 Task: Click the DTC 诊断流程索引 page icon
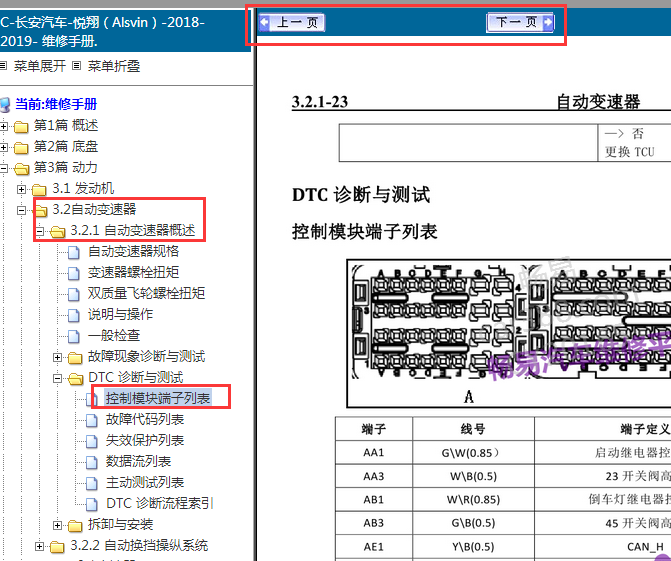[92, 504]
